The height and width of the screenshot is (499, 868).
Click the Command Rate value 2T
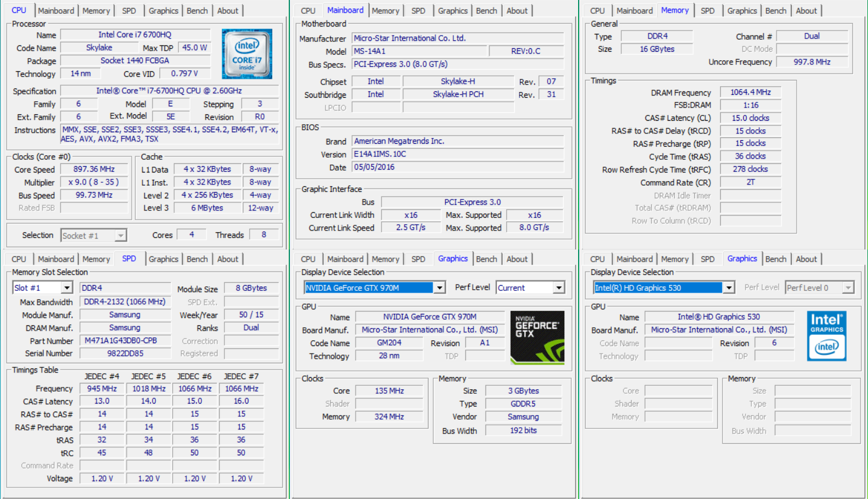[751, 182]
